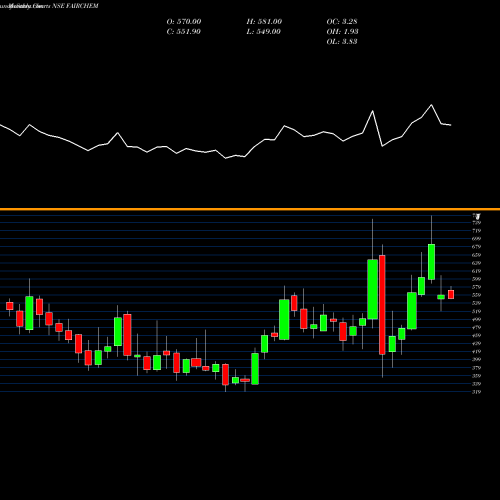Click the 519 price axis label
Image resolution: width=500 pixels, height=500 pixels.
[x=477, y=311]
